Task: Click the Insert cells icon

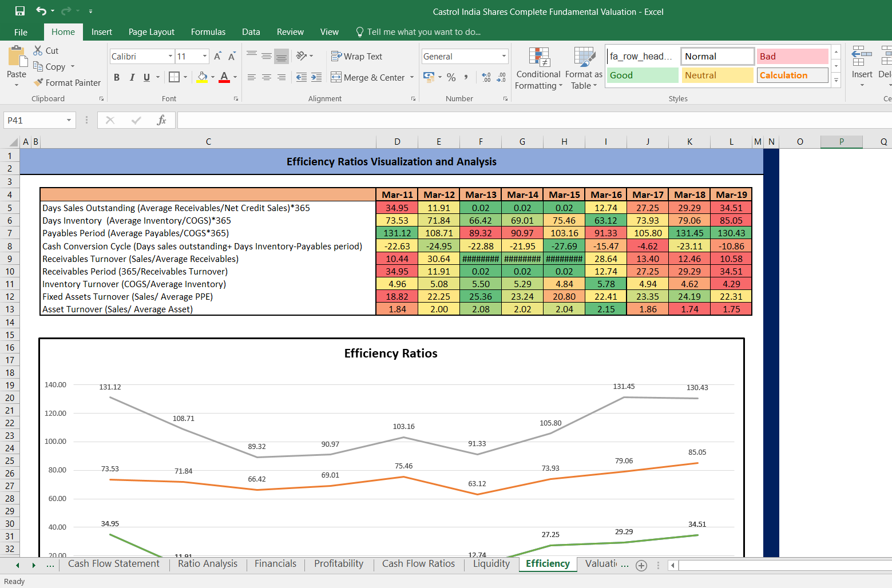Action: click(862, 57)
